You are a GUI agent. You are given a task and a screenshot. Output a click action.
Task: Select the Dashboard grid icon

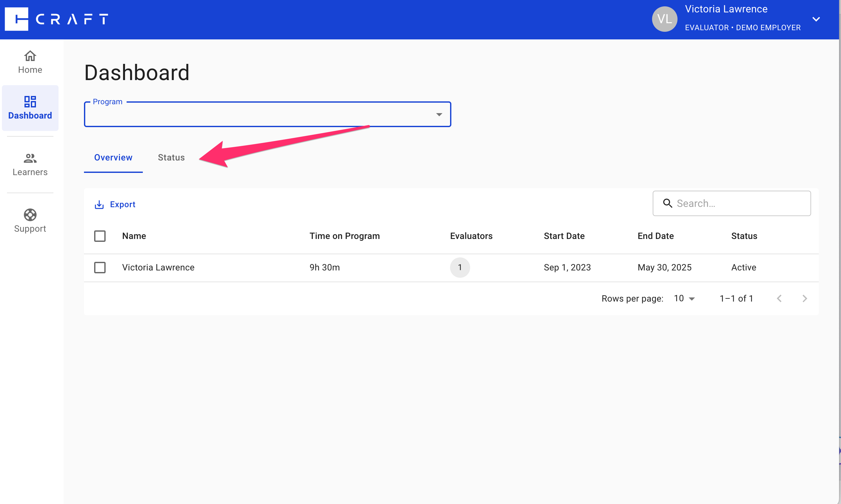pos(30,101)
